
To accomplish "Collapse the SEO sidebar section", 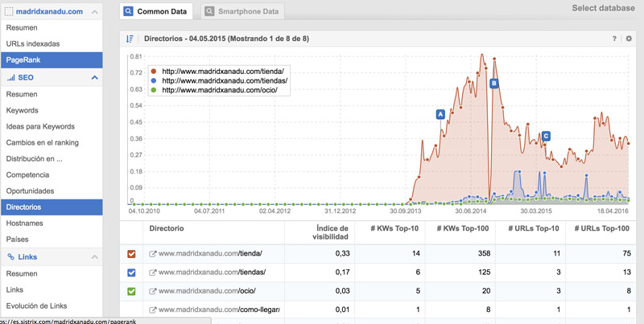I will tap(95, 77).
